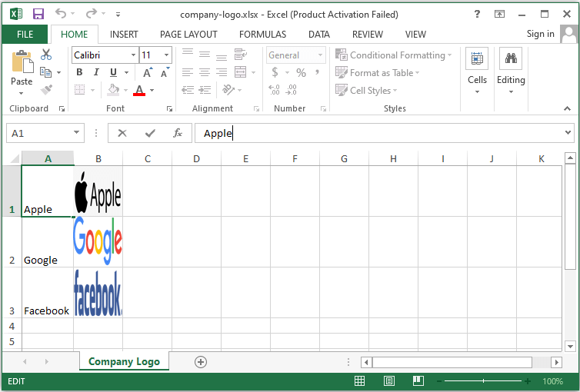
Task: Open the Cells group dropdown
Action: click(x=477, y=71)
